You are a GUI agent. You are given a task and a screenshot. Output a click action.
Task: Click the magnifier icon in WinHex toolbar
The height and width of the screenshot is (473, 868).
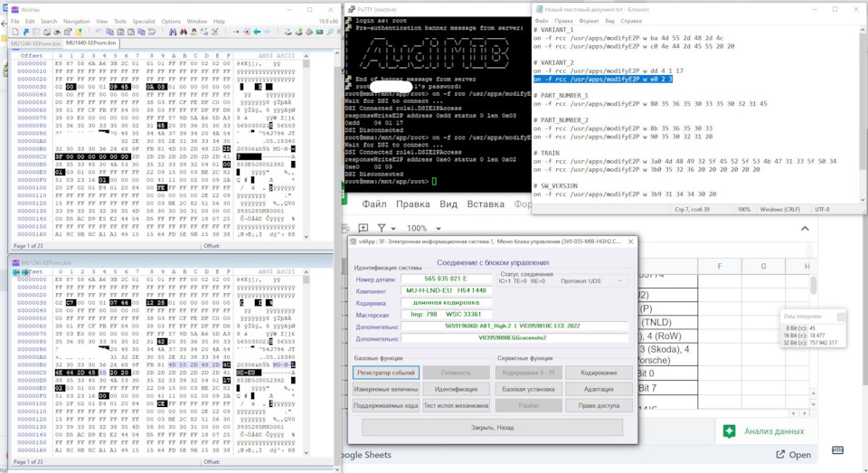330,33
